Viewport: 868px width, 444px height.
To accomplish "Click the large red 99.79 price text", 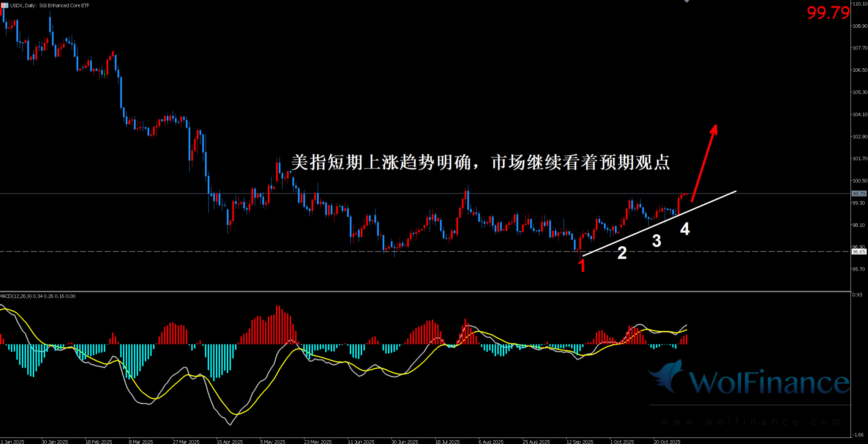I will pyautogui.click(x=828, y=13).
